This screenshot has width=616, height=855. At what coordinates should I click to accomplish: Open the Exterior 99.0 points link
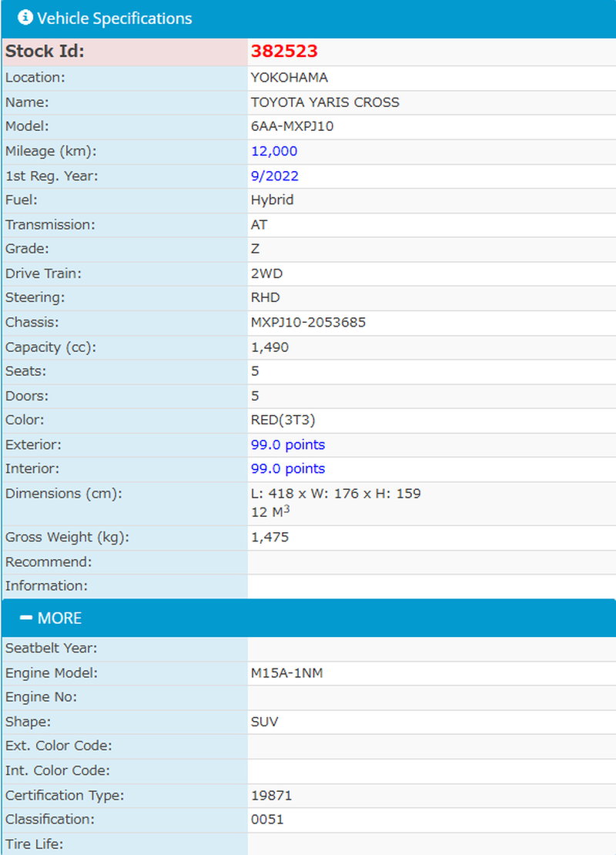click(288, 444)
